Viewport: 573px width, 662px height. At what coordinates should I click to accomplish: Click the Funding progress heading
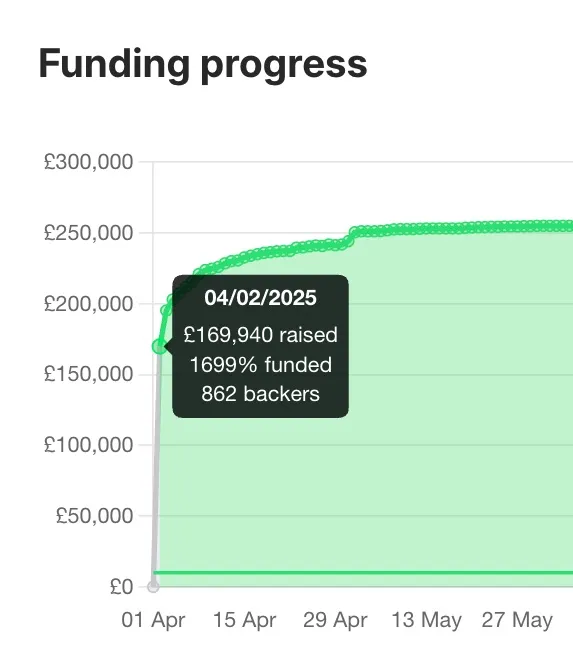pos(203,65)
